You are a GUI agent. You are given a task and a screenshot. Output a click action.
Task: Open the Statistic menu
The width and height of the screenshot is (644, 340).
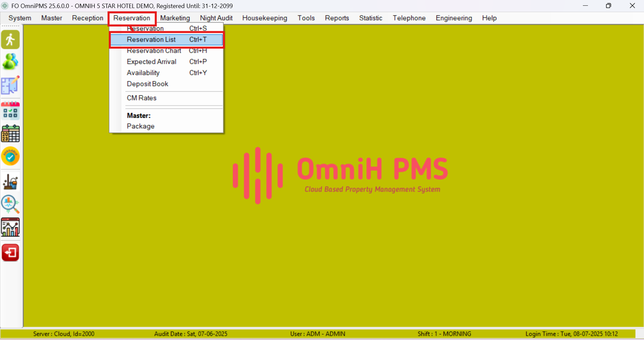371,18
